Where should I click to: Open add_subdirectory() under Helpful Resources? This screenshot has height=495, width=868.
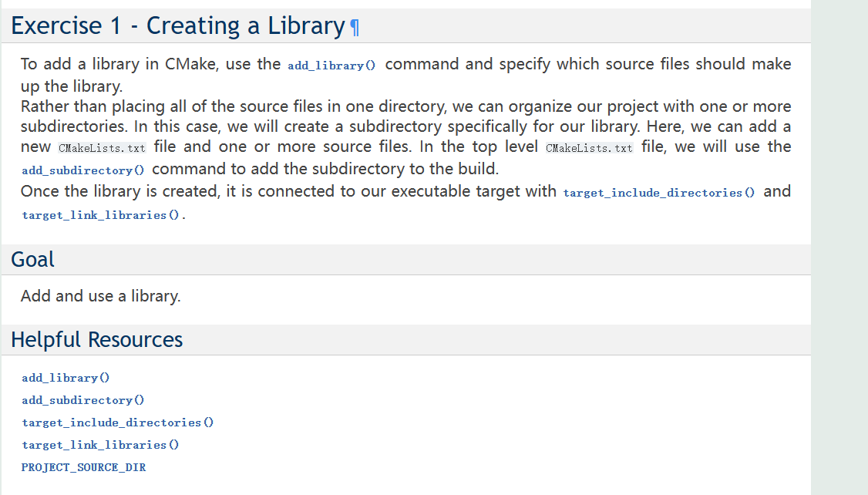pyautogui.click(x=82, y=400)
